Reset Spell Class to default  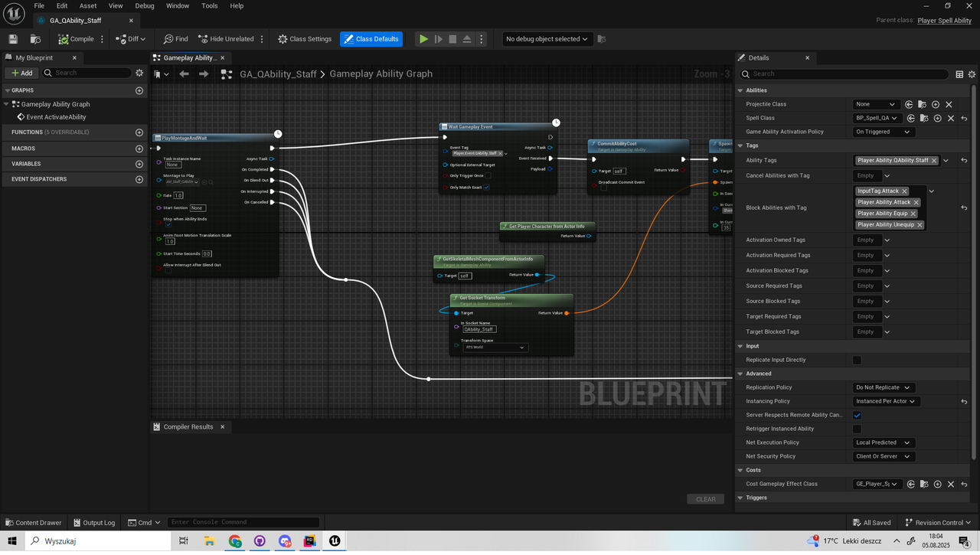pos(964,118)
